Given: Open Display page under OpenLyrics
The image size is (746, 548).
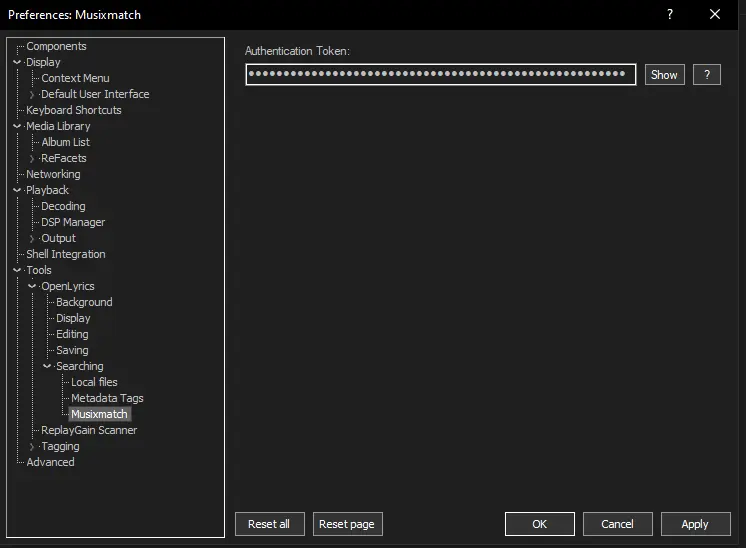Looking at the screenshot, I should pos(73,318).
